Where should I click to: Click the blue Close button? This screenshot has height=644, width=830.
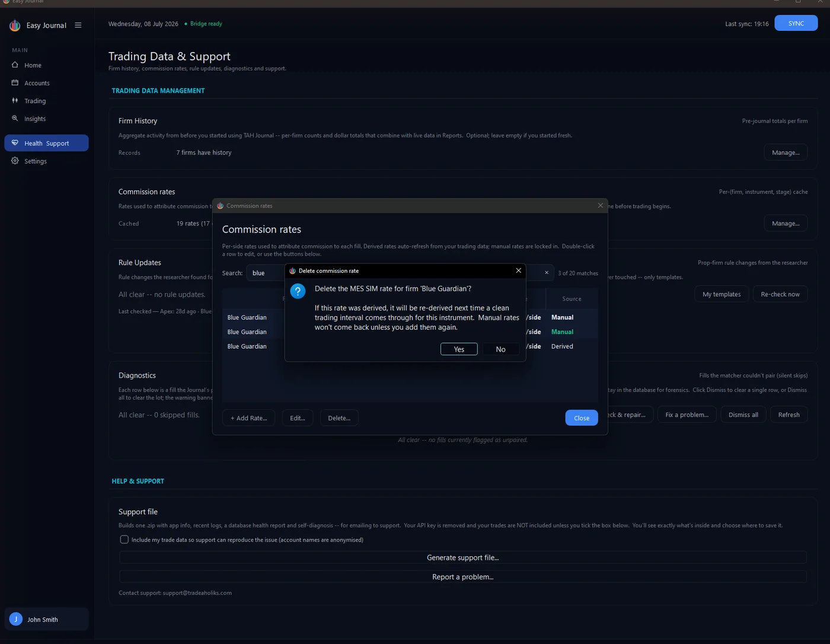point(582,418)
